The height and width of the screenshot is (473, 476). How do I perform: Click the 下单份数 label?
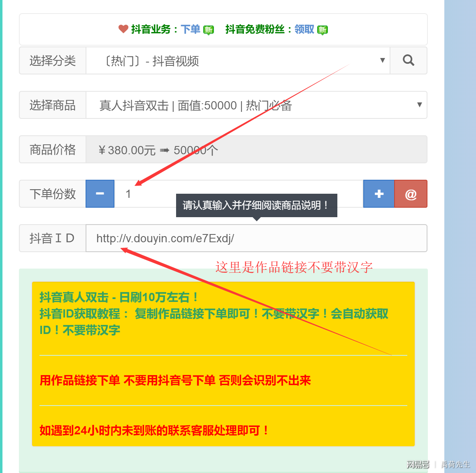coord(52,194)
